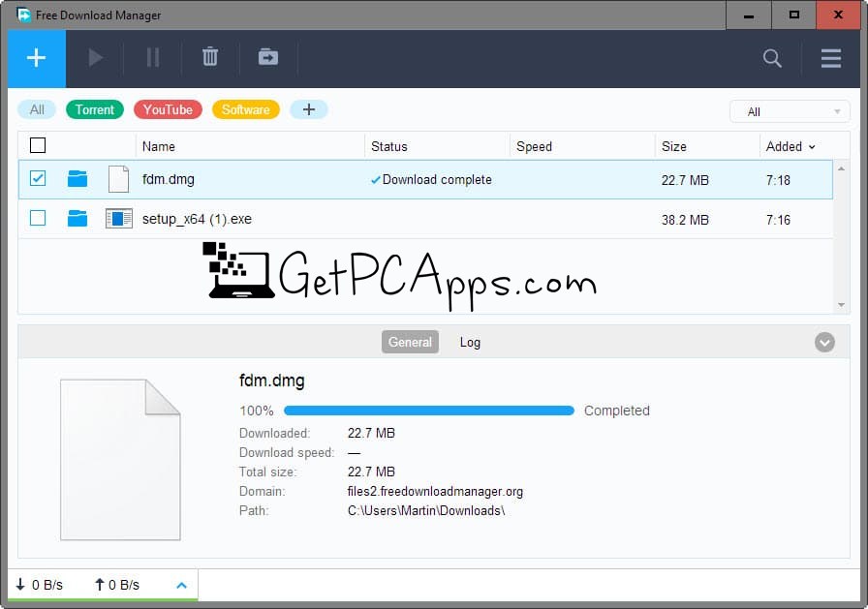Click the 22.7 MB size cell in list
868x609 pixels.
685,180
